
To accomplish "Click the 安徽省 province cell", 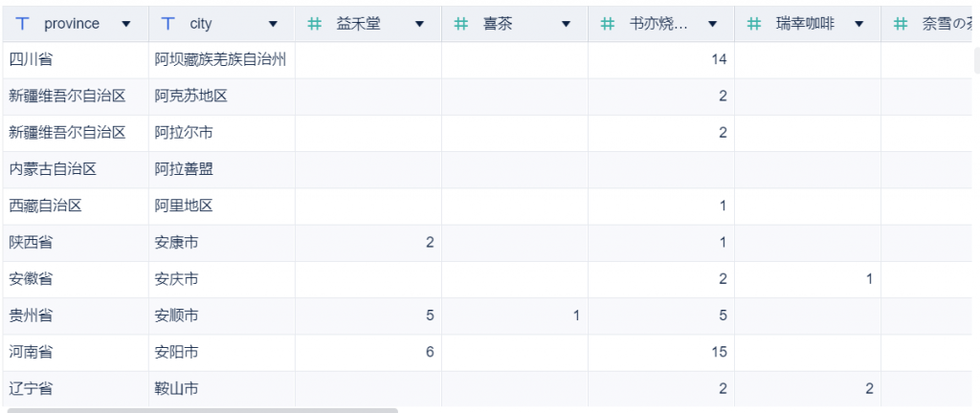I will tap(76, 279).
